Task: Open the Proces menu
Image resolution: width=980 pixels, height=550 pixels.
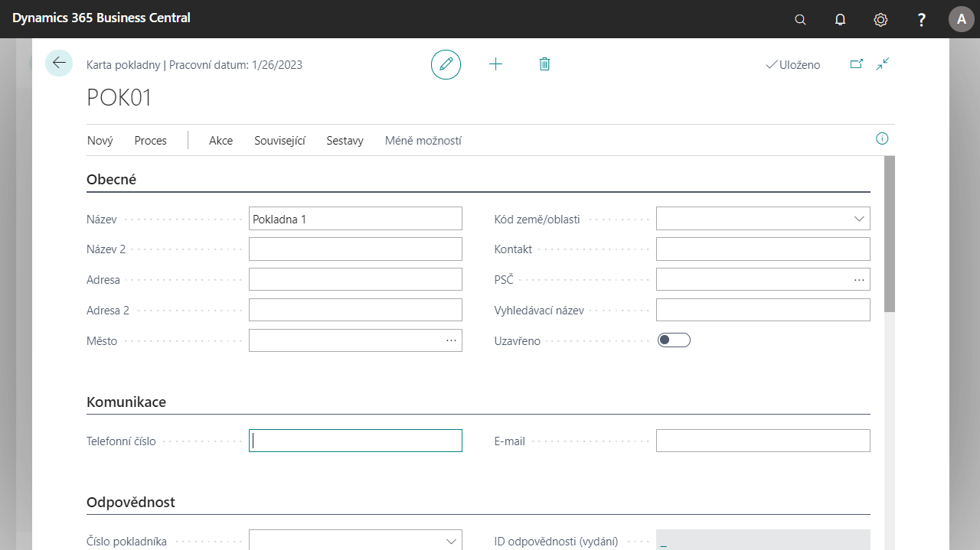Action: (151, 141)
